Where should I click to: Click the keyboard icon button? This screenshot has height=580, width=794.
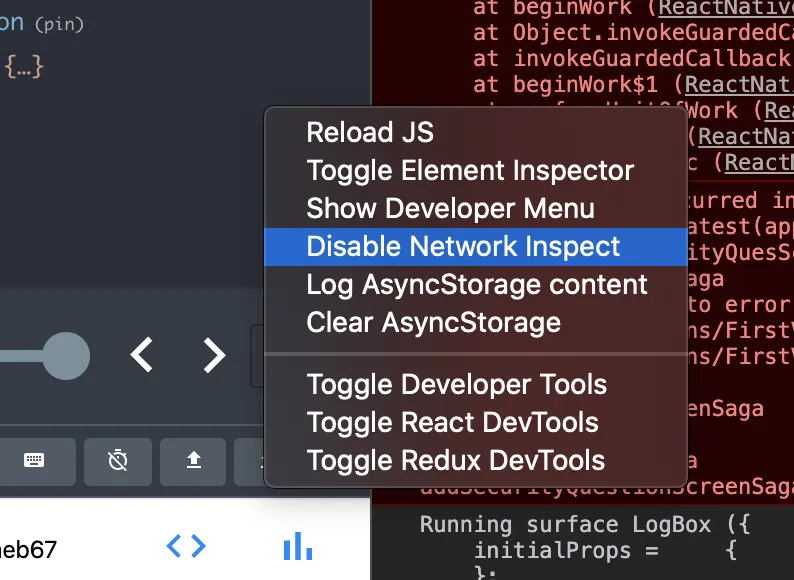34,461
